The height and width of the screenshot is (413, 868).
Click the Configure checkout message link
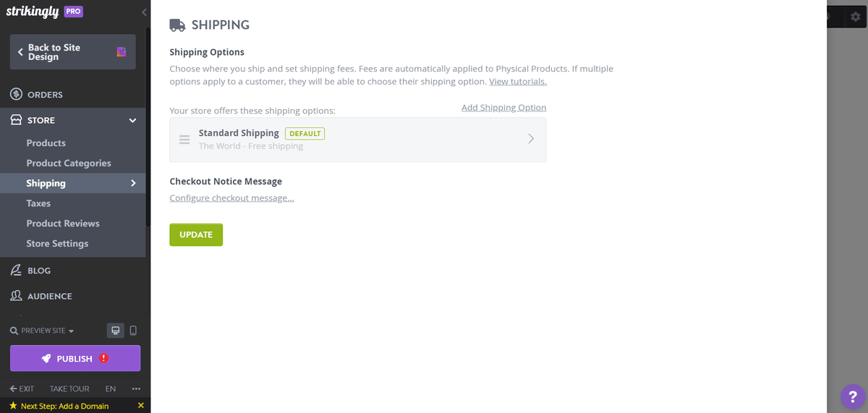coord(231,198)
